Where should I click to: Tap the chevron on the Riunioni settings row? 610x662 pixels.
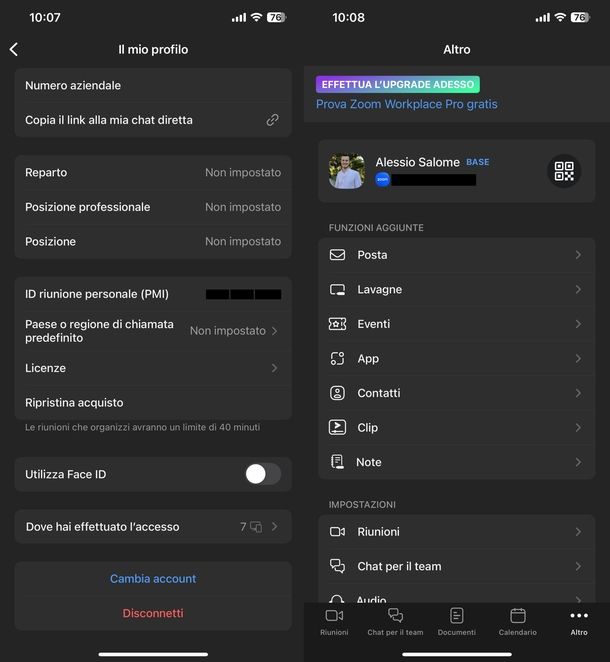(x=578, y=532)
